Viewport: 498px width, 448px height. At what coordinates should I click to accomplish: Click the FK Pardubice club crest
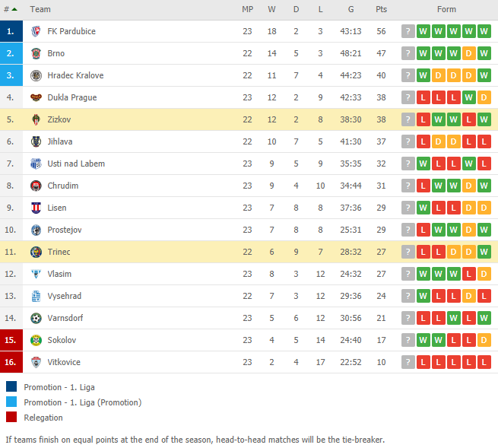pyautogui.click(x=36, y=31)
